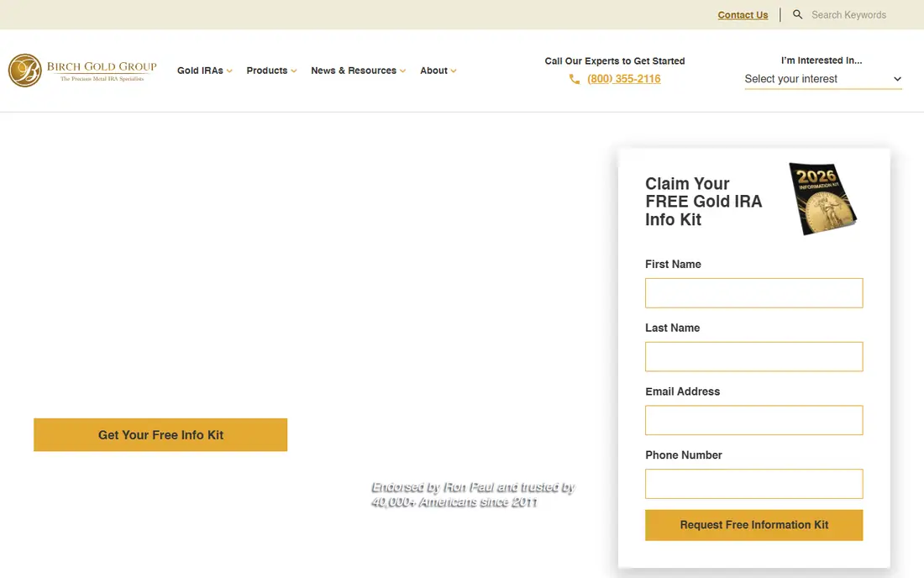Screen dimensions: 924x578
Task: Click the Endorsed by Ron Paul text
Action: point(473,494)
